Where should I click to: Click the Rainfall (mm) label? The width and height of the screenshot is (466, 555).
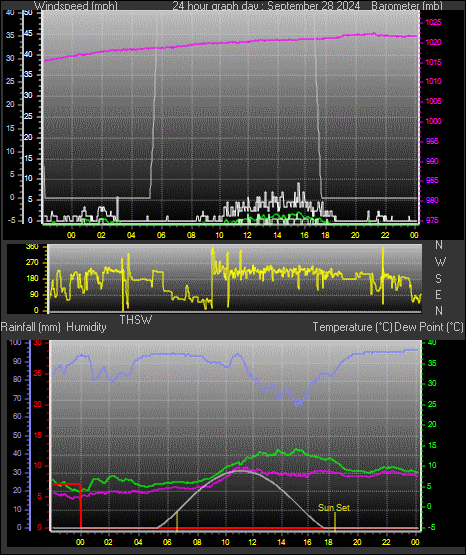[30, 327]
